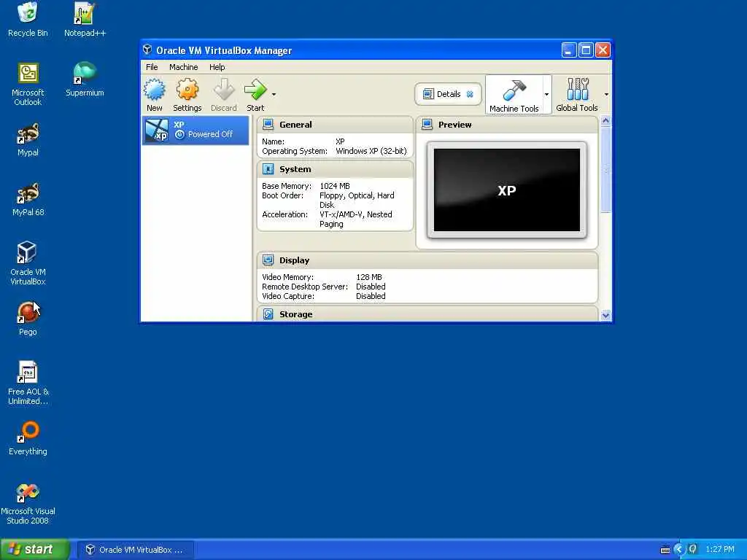Open the Start button dropdown arrow
Viewport: 747px width, 560px height.
(274, 94)
